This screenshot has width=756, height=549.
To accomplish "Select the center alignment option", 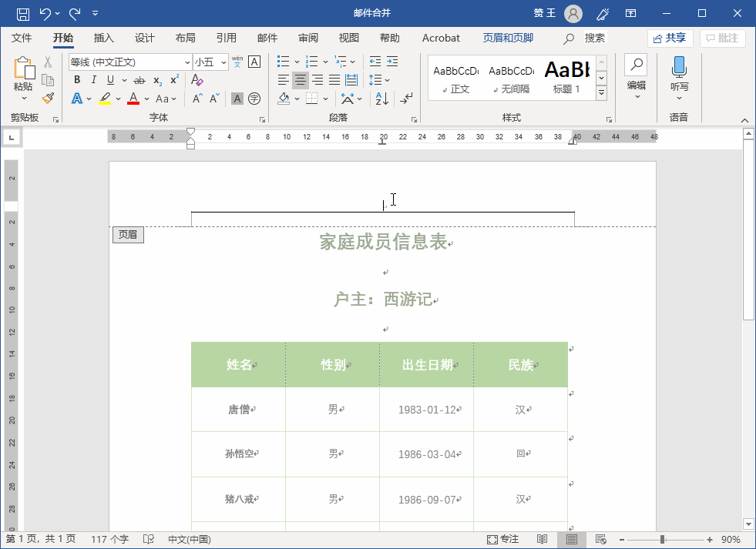I will (301, 79).
